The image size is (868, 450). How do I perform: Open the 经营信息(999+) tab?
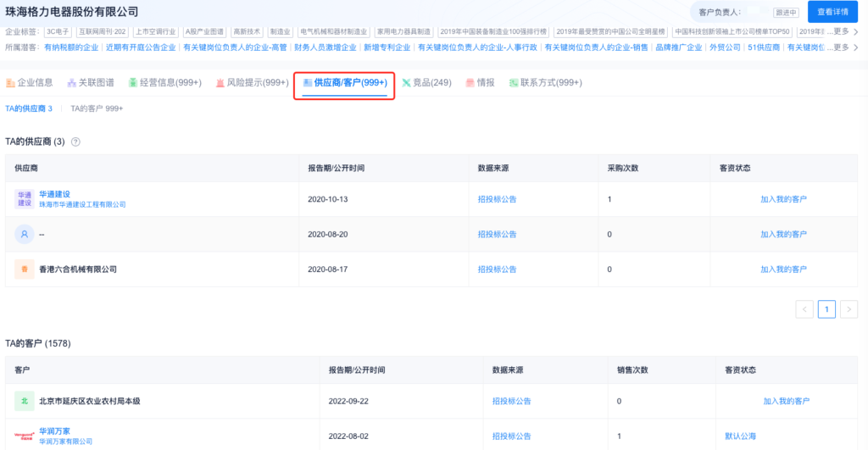[x=164, y=83]
